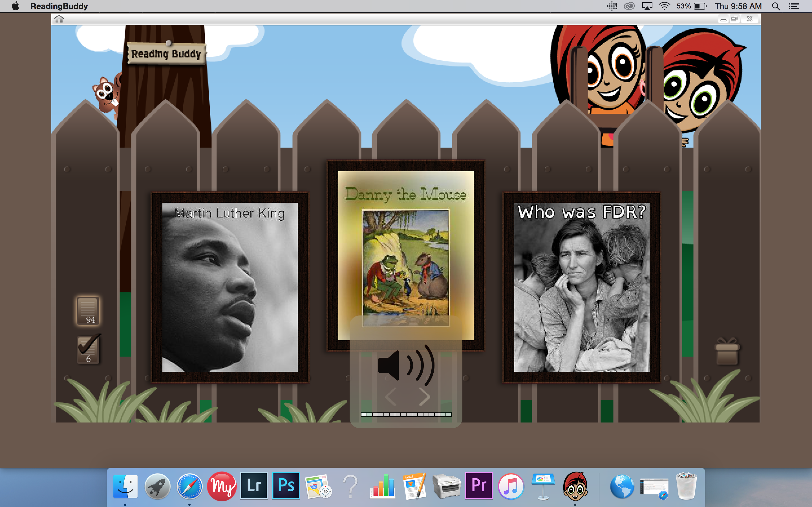Open Premiere Pro from the dock
The image size is (812, 507).
coord(479,486)
